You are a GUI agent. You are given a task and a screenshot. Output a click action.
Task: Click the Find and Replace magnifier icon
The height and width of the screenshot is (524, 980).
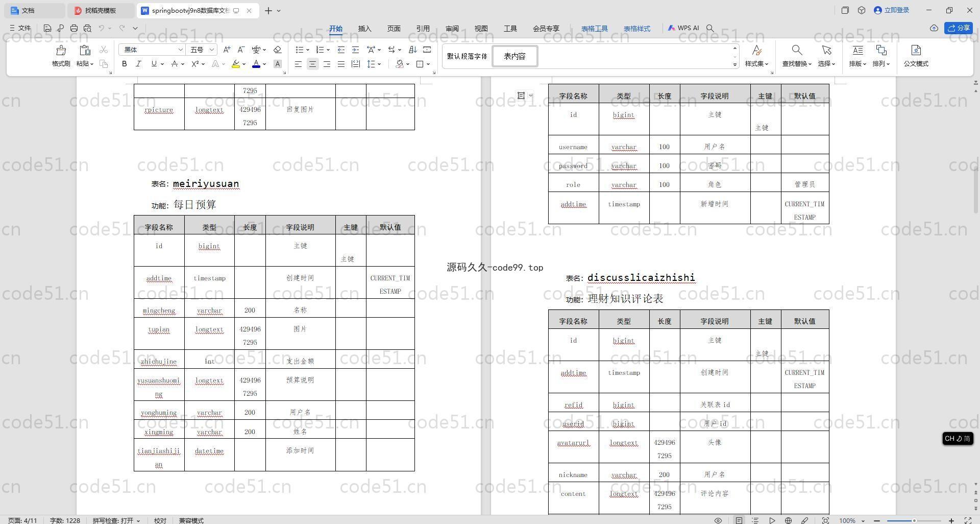point(797,50)
